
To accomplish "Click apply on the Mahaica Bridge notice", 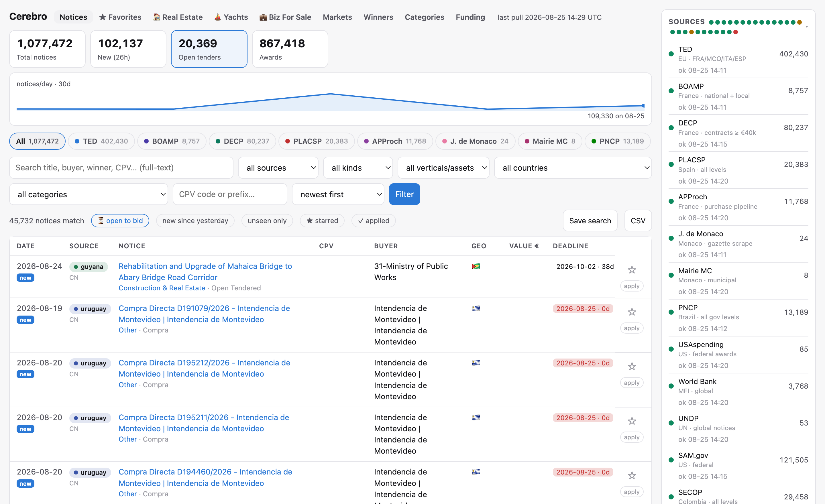I will click(631, 286).
